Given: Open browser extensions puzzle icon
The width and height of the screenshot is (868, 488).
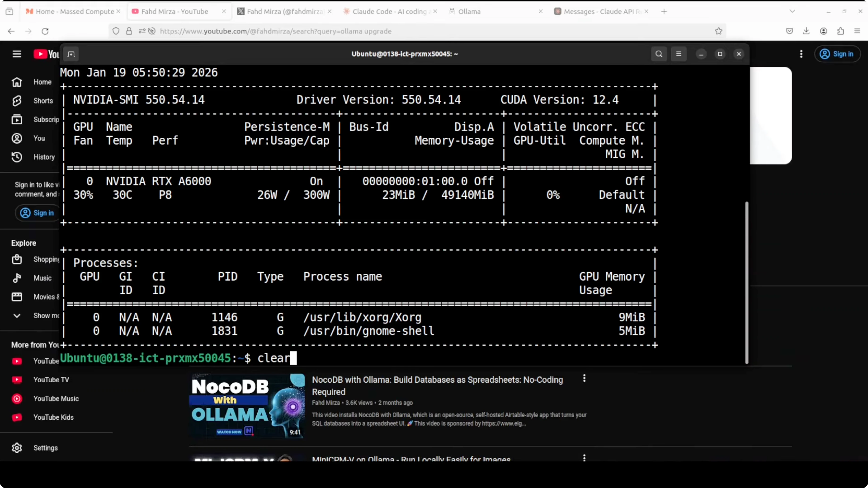Looking at the screenshot, I should tap(840, 31).
